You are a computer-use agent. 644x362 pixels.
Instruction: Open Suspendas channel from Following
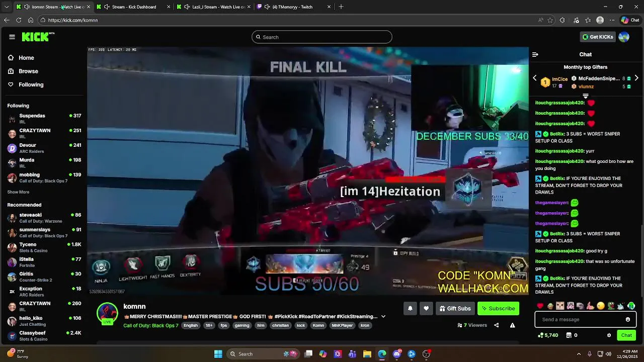[44, 119]
